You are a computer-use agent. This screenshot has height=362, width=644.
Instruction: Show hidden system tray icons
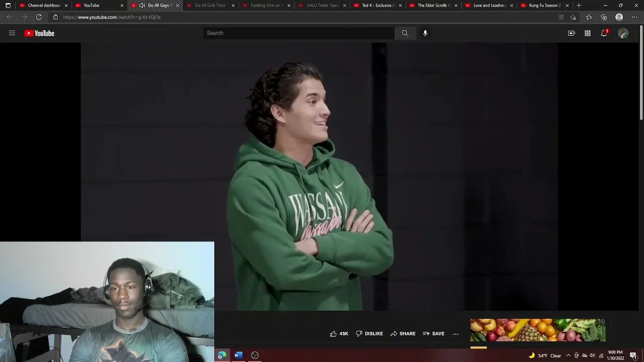(x=569, y=355)
